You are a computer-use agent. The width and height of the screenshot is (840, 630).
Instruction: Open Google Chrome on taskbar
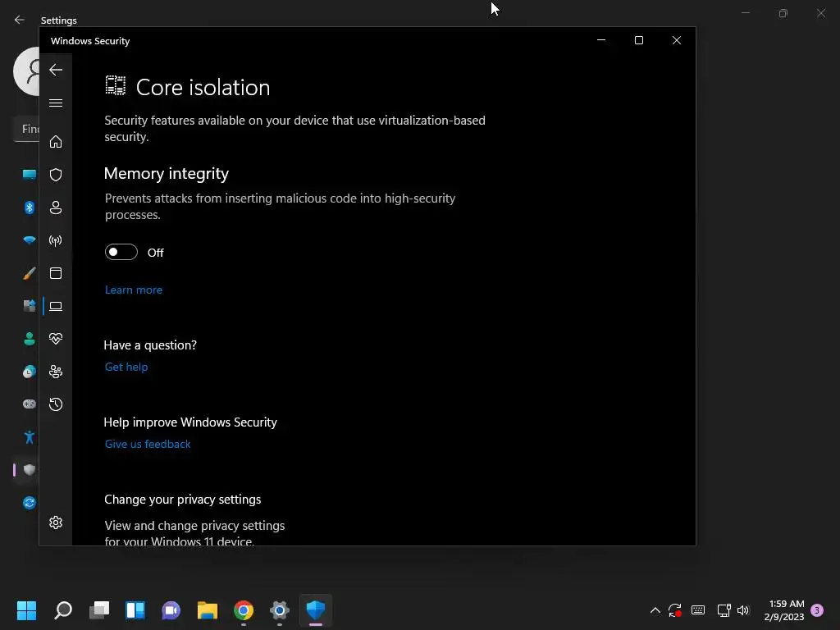pyautogui.click(x=243, y=610)
